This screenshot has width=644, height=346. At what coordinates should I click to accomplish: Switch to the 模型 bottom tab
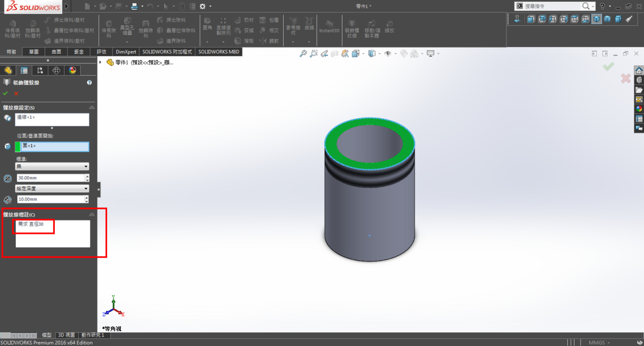coord(46,335)
